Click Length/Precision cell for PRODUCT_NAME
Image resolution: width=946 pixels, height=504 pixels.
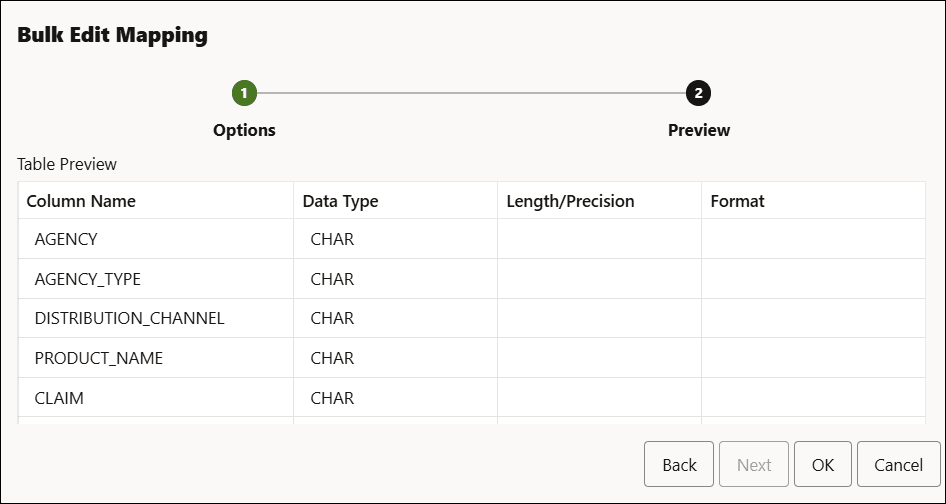599,358
